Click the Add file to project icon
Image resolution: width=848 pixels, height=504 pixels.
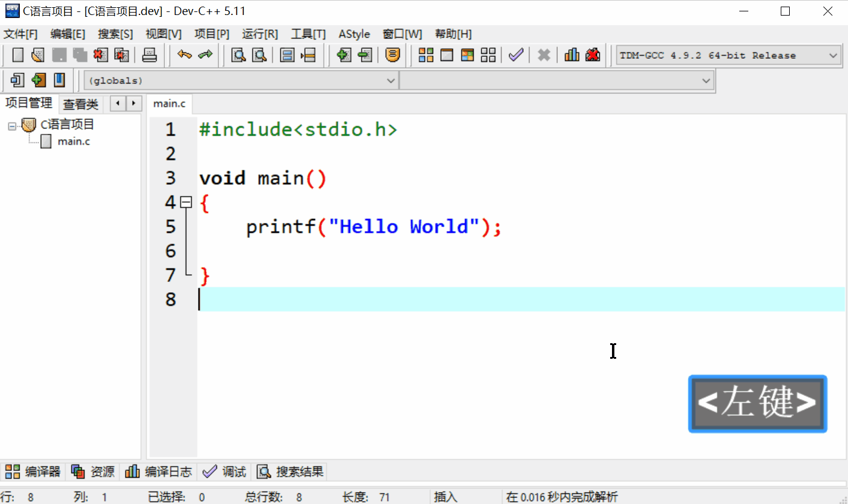pyautogui.click(x=344, y=55)
